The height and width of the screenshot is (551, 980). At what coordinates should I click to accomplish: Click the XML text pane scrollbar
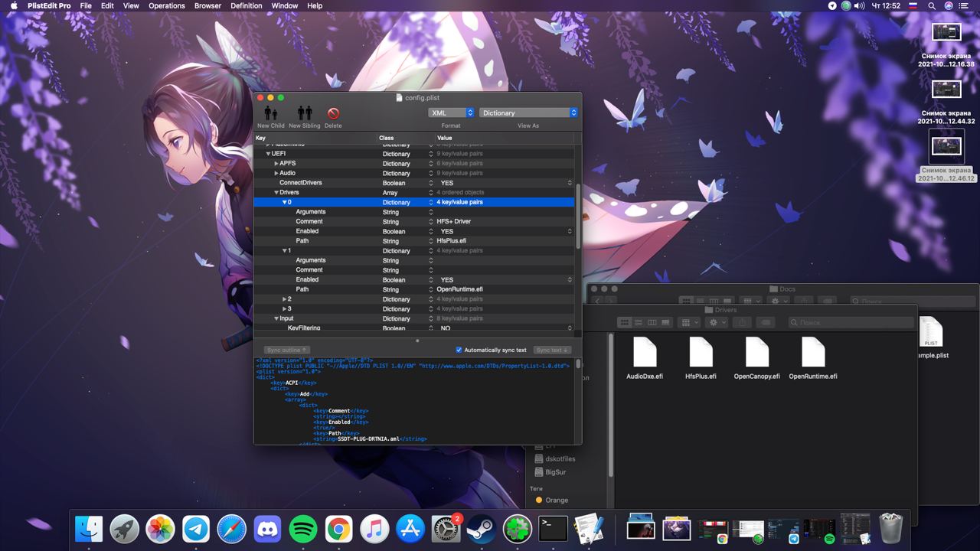[578, 364]
